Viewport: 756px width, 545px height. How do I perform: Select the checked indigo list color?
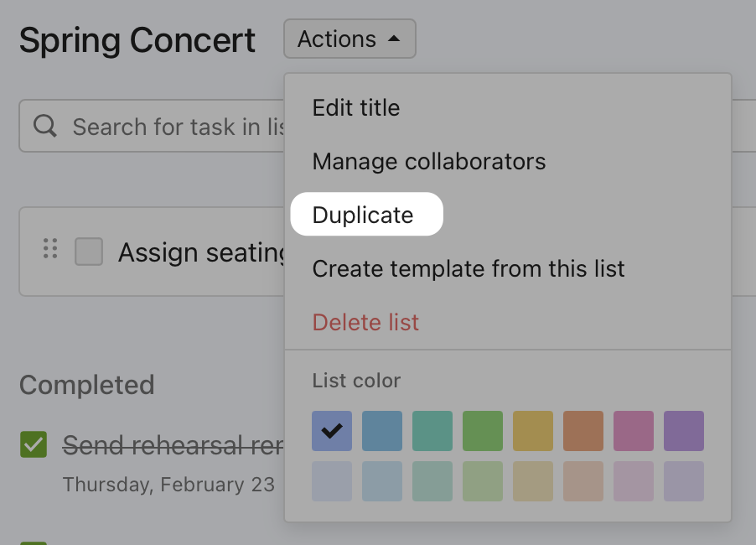click(x=332, y=431)
